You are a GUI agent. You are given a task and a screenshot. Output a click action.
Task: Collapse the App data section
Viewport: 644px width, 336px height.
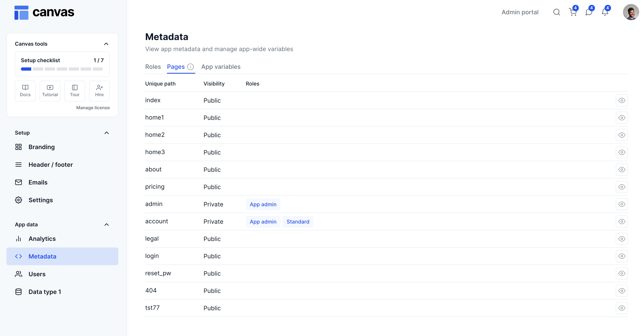click(x=107, y=225)
